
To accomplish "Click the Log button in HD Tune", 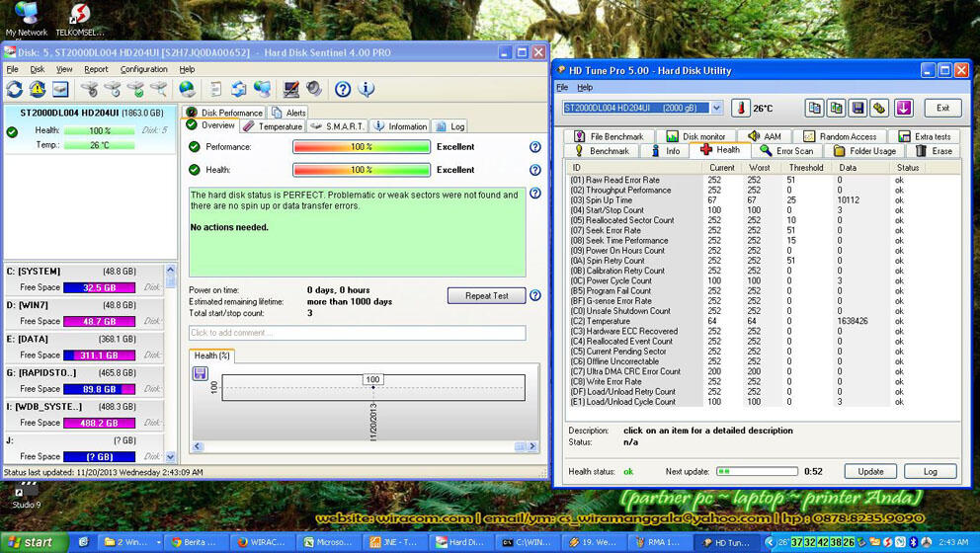I will coord(930,472).
